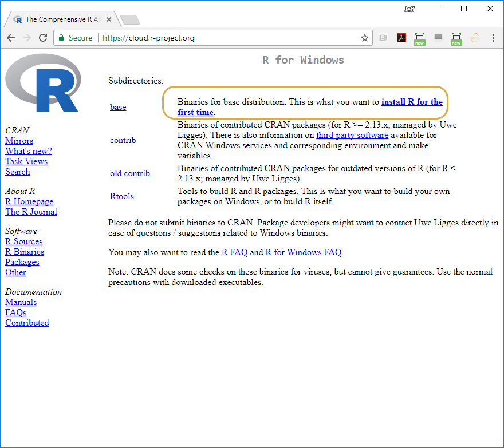This screenshot has width=504, height=448.
Task: Click the browser back arrow
Action: 11,38
